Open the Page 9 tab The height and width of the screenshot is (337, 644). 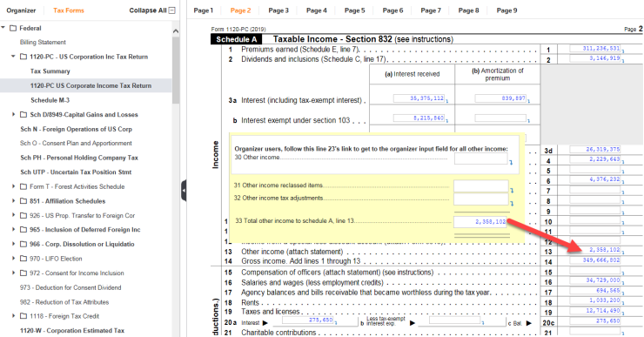pos(506,10)
